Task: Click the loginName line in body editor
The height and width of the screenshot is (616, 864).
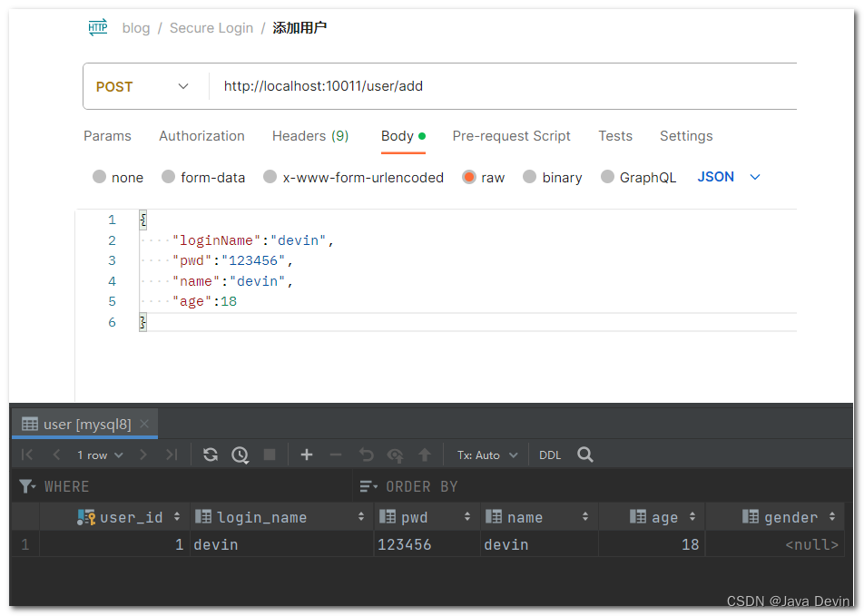Action: (253, 240)
